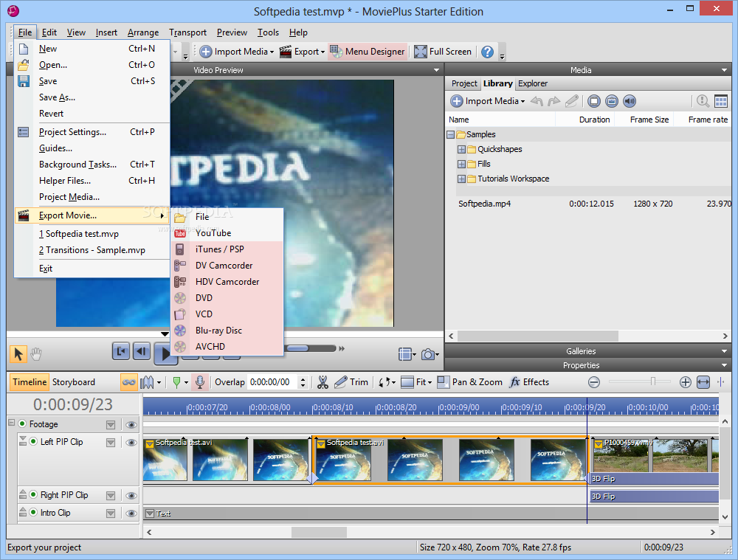Toggle the linking chain icon on timeline
Viewport: 738px width, 560px height.
(x=128, y=382)
